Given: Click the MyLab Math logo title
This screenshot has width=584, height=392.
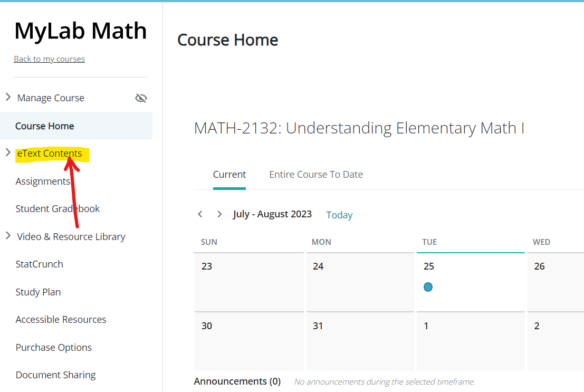Looking at the screenshot, I should tap(80, 31).
